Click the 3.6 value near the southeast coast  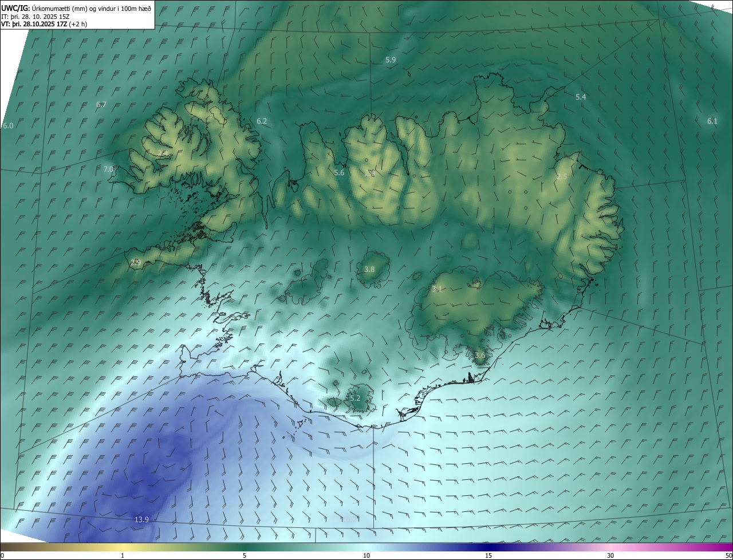tap(480, 356)
